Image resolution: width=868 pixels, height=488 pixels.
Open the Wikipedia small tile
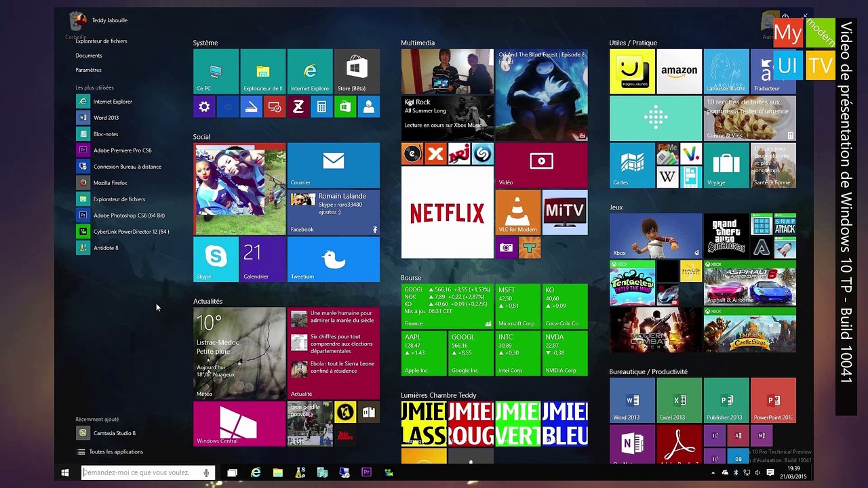(x=667, y=177)
